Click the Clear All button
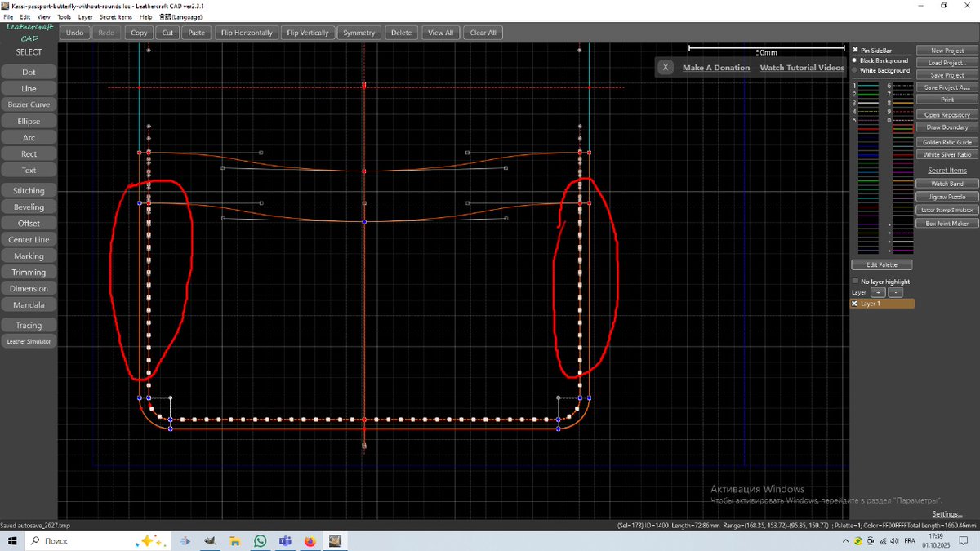The width and height of the screenshot is (980, 551). 483,33
